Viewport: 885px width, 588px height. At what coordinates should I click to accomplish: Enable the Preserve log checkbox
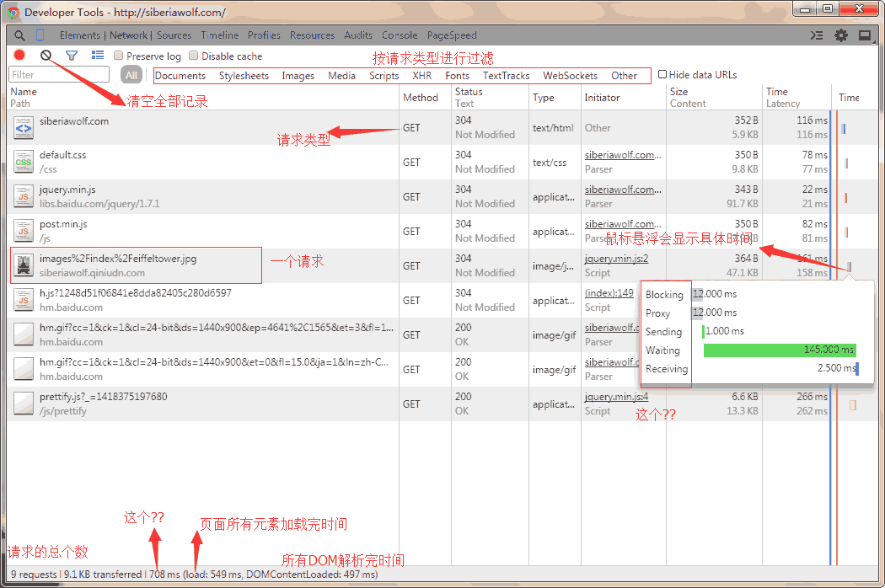[119, 56]
